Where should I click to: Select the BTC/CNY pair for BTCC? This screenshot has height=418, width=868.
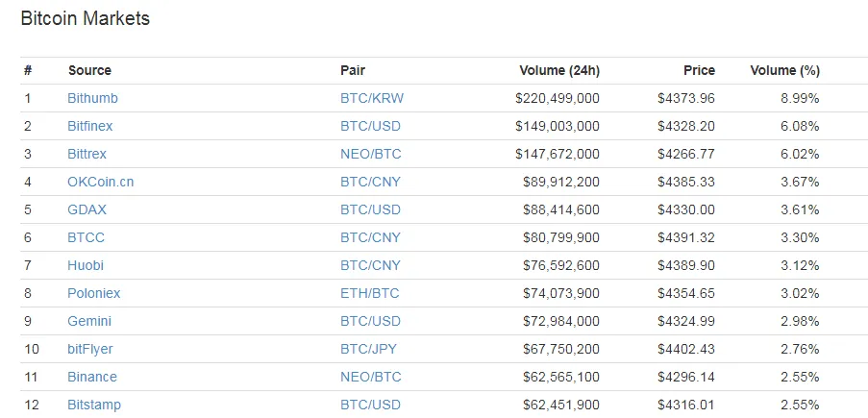[x=370, y=237]
